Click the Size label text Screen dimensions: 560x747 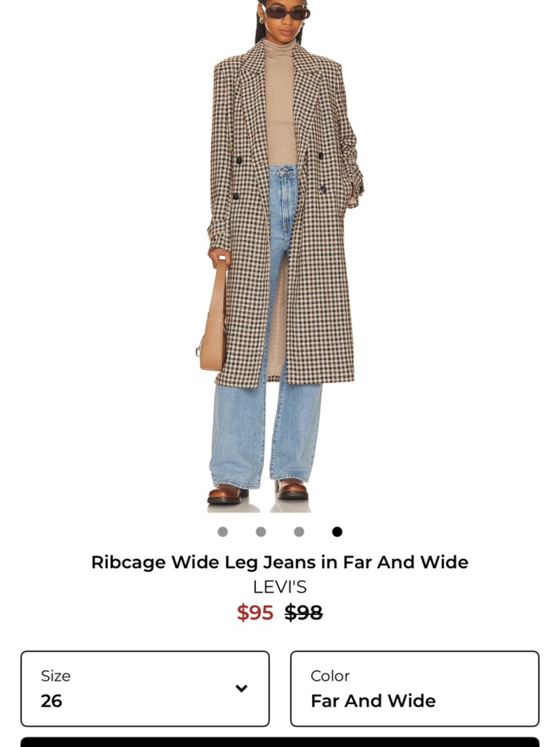(x=55, y=676)
